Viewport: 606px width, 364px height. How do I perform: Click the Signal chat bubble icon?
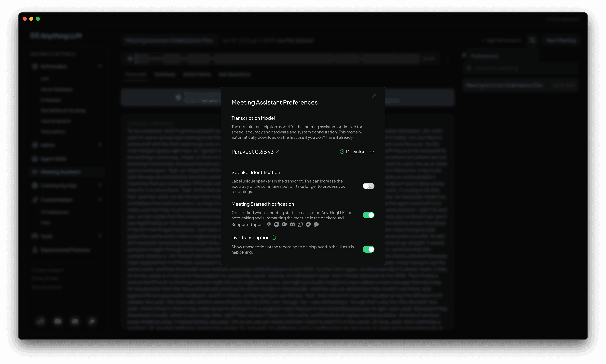(x=316, y=224)
